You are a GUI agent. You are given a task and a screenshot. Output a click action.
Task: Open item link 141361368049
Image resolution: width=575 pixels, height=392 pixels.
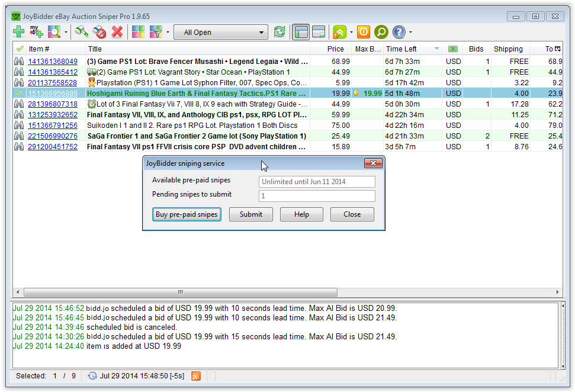click(x=53, y=62)
